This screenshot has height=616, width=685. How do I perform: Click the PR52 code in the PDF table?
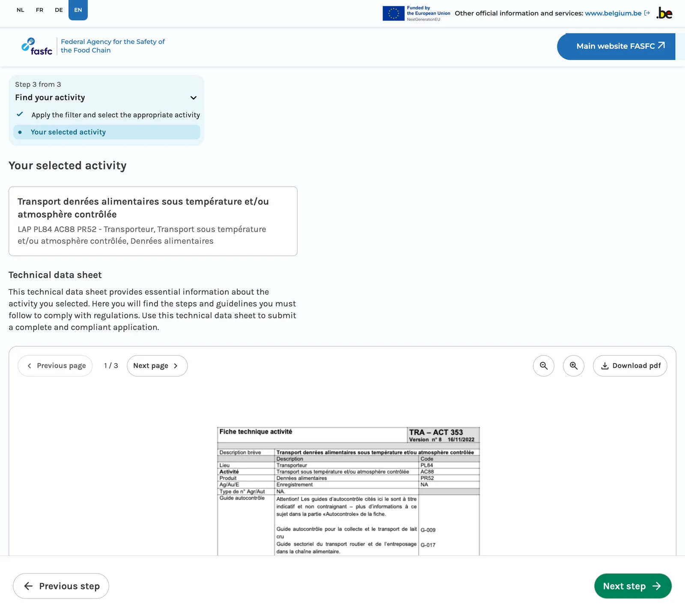click(427, 478)
